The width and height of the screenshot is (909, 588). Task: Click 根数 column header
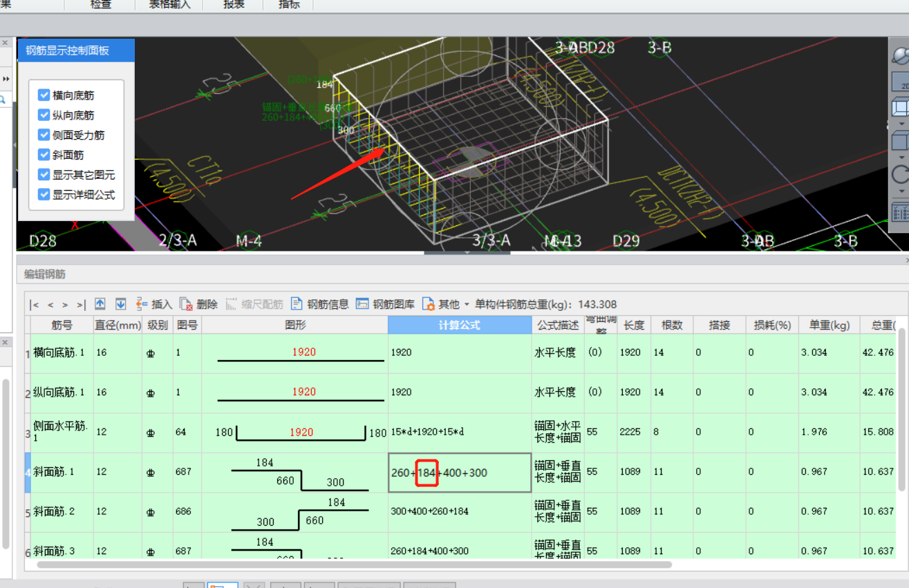coord(672,325)
